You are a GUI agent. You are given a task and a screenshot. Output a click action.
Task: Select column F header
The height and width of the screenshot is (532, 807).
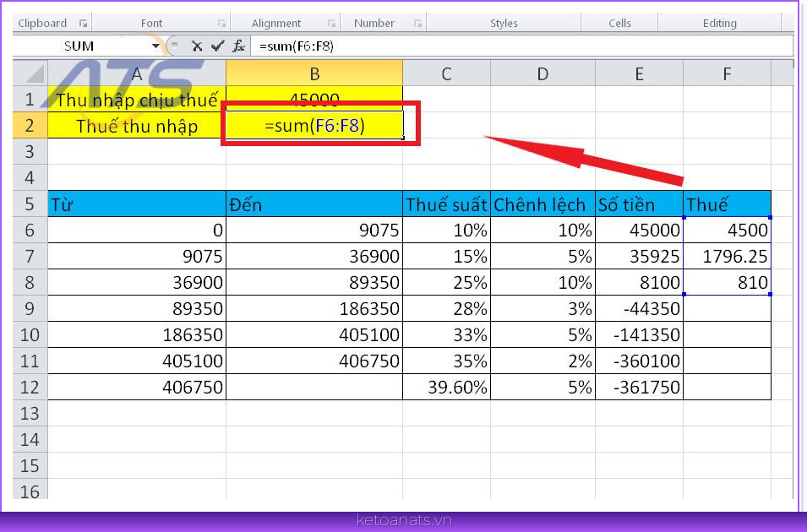pos(728,73)
